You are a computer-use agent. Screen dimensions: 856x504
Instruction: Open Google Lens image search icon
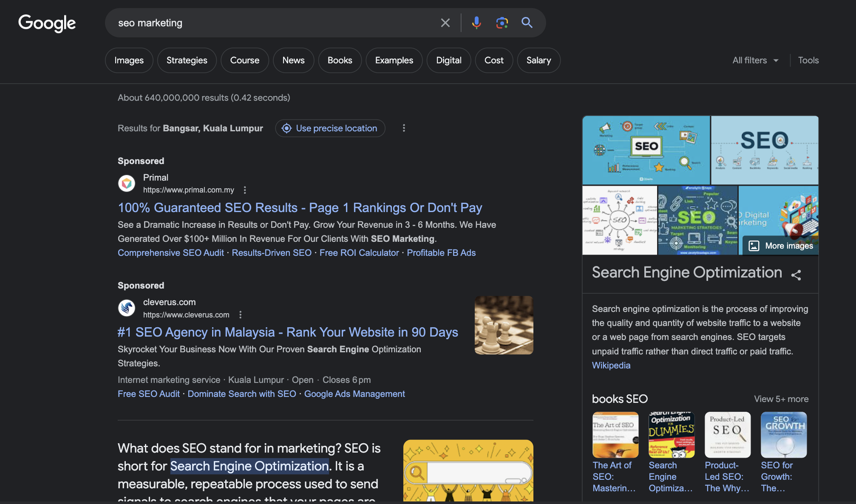pyautogui.click(x=502, y=23)
